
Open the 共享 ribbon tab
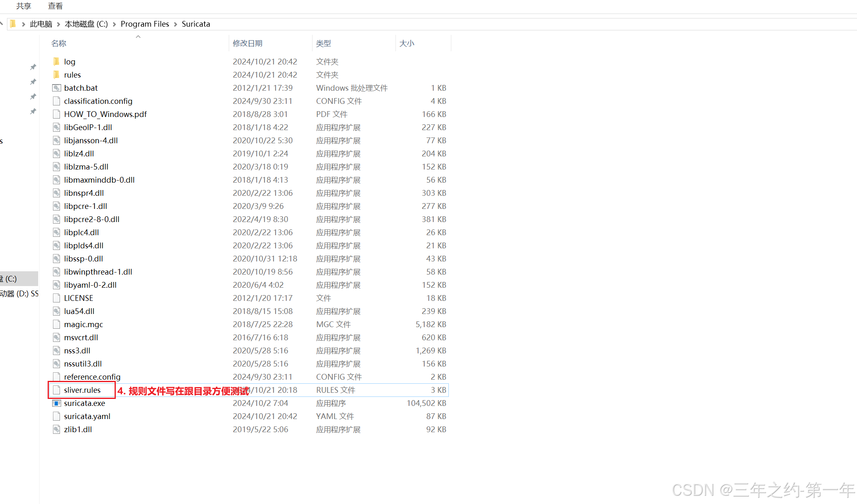23,6
